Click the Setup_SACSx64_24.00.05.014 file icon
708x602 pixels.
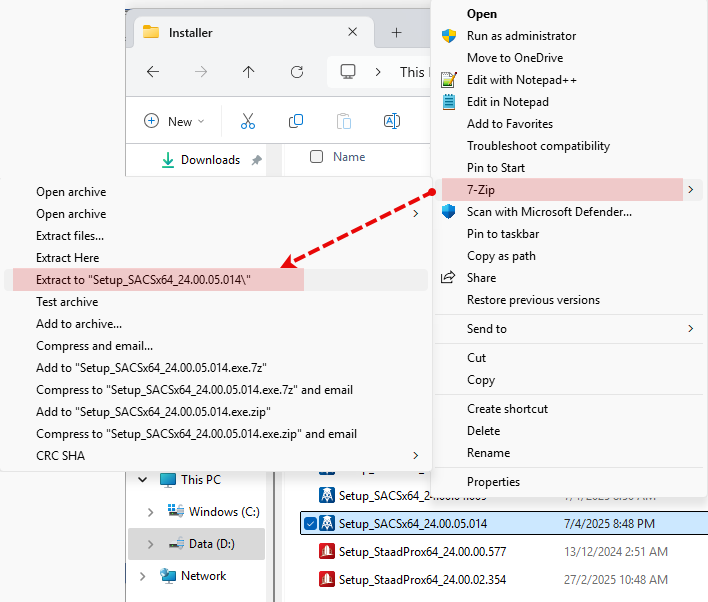point(327,523)
